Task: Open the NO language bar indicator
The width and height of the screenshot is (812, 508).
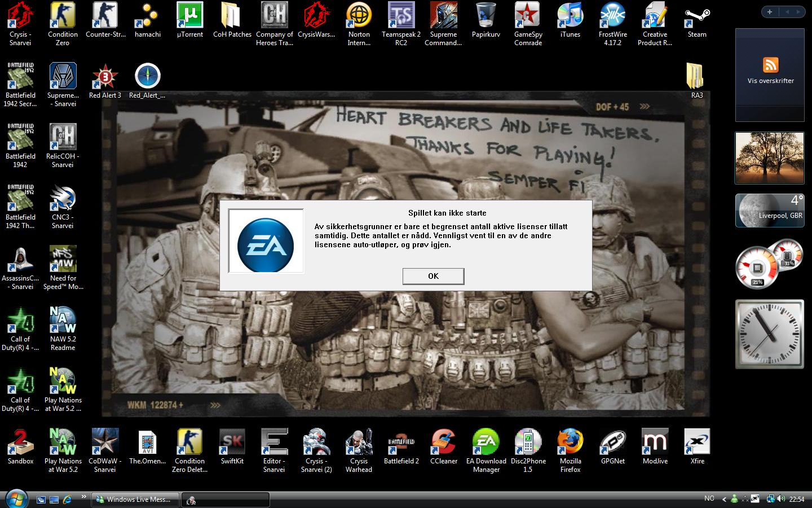Action: [709, 498]
